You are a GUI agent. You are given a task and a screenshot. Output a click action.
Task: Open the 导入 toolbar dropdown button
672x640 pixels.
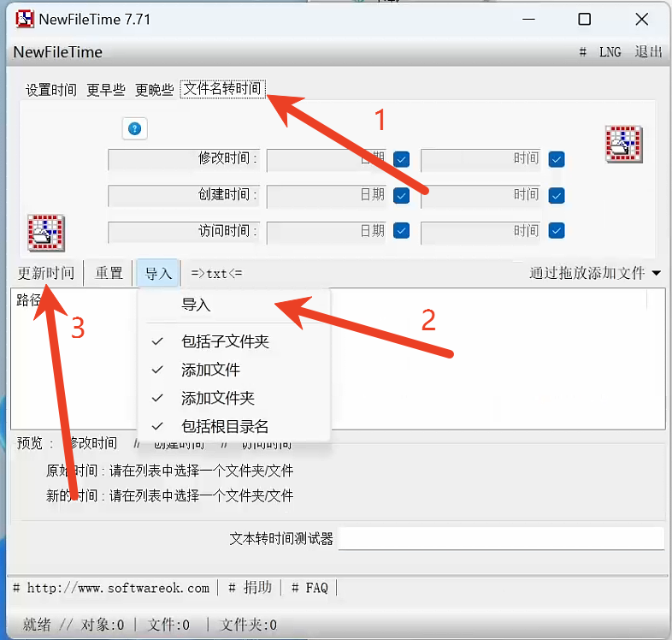pyautogui.click(x=157, y=273)
